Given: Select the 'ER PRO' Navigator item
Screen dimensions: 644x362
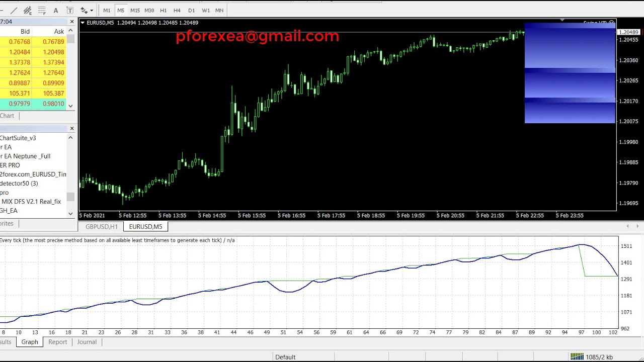Looking at the screenshot, I should 10,165.
